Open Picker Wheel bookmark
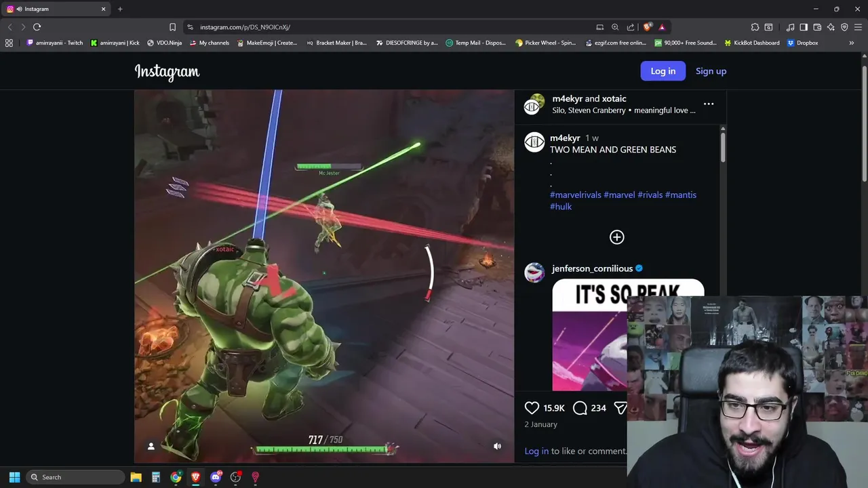This screenshot has height=488, width=868. [545, 43]
